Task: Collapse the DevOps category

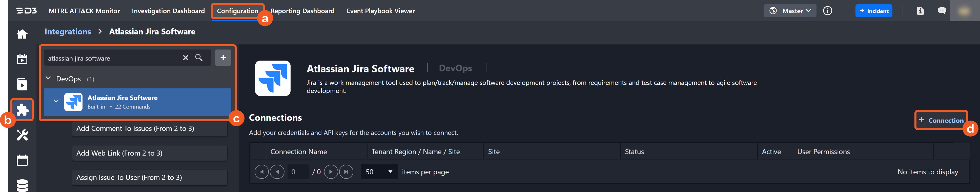Action: click(x=48, y=79)
